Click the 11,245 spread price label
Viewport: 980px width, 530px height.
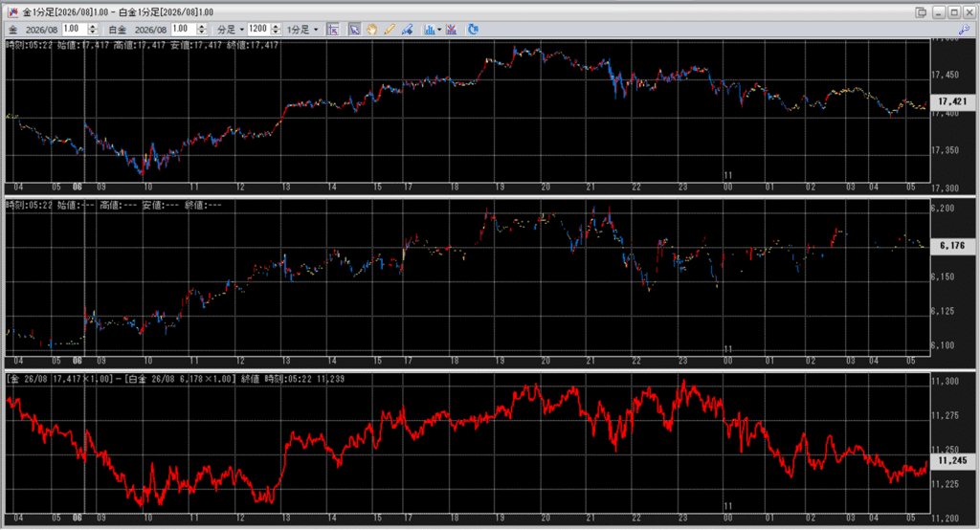(x=951, y=460)
